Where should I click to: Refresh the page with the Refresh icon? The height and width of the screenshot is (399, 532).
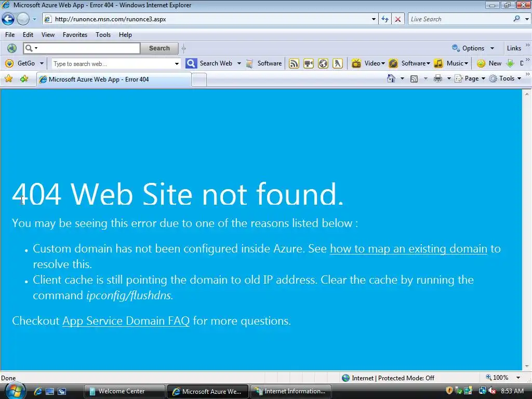385,19
